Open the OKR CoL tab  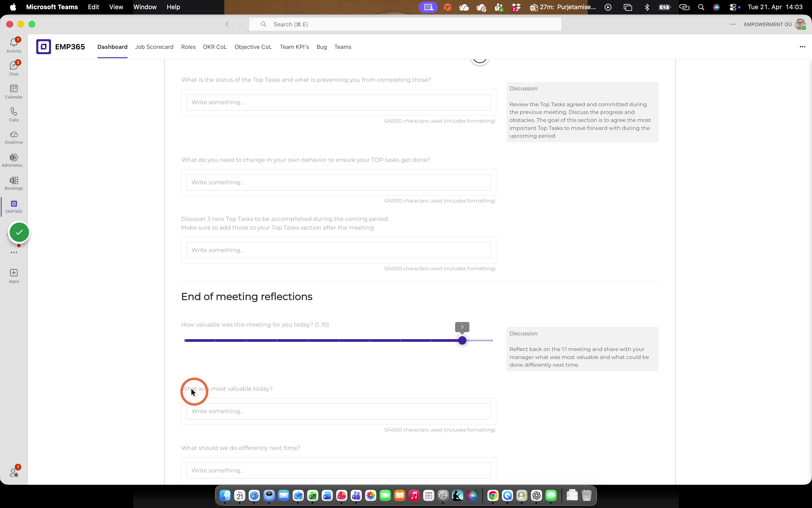click(x=215, y=47)
